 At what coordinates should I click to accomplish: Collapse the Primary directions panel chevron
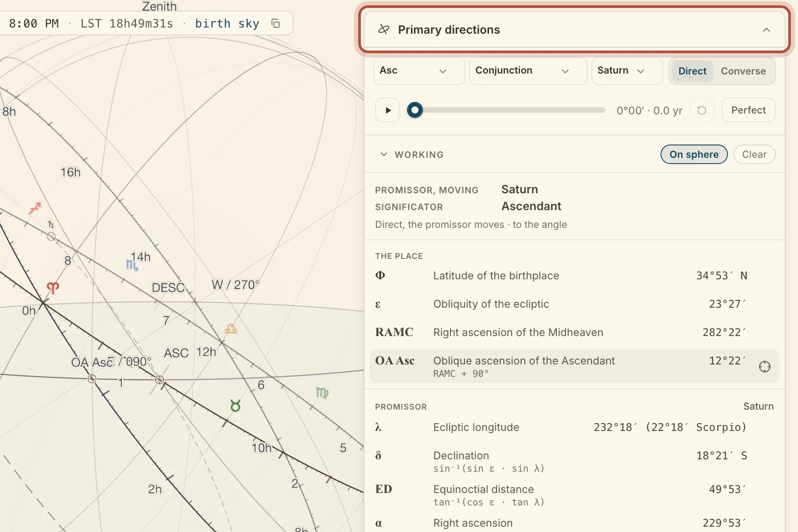tap(766, 30)
